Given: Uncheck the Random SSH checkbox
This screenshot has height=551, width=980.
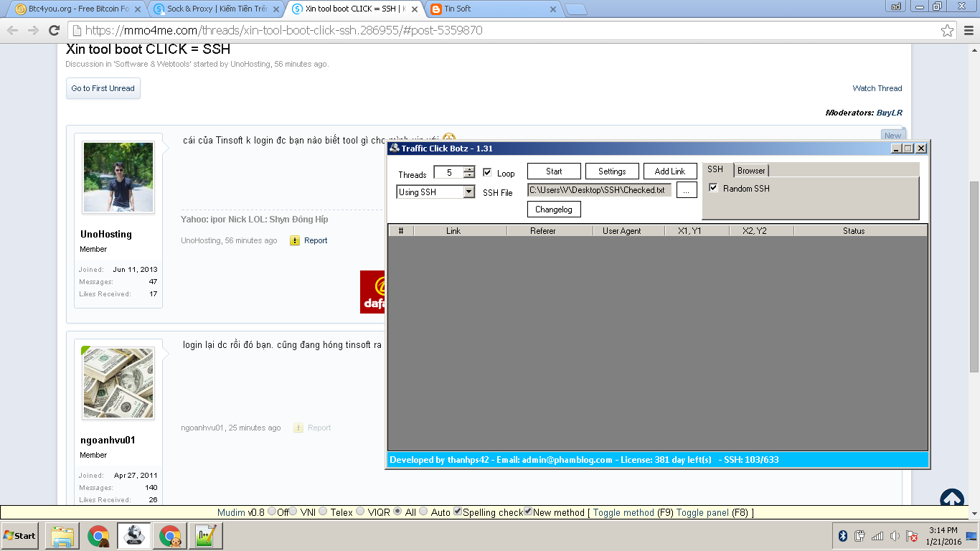Looking at the screenshot, I should tap(713, 188).
